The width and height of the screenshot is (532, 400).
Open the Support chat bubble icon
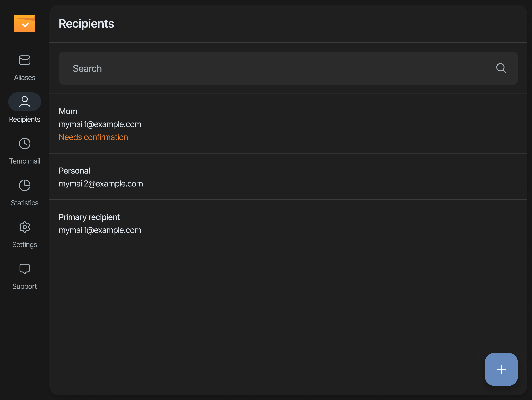point(25,269)
